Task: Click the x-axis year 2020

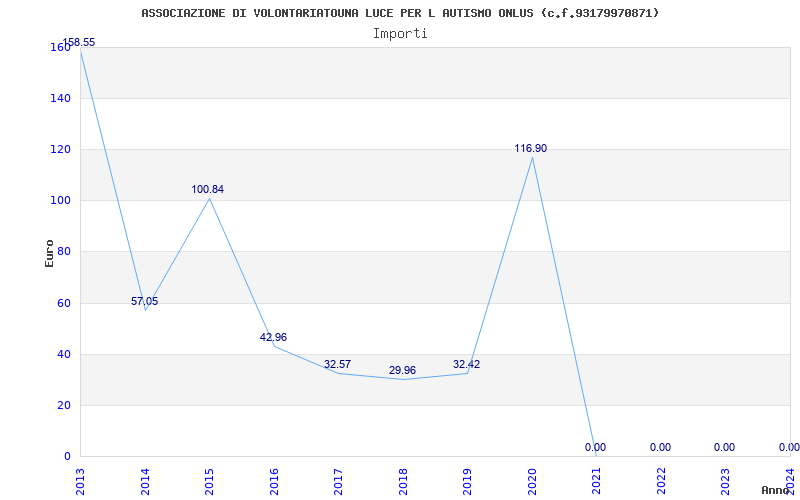Action: pyautogui.click(x=532, y=481)
